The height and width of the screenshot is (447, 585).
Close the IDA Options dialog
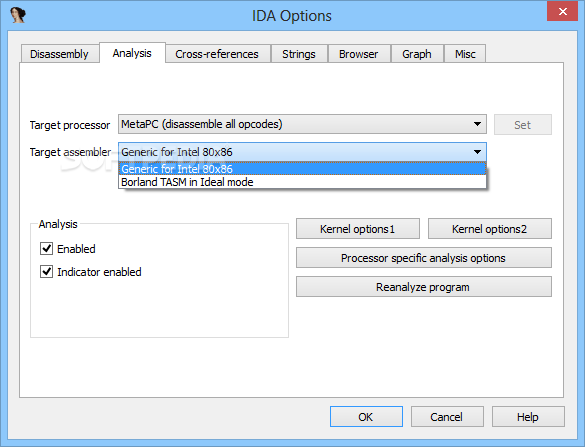click(x=562, y=11)
